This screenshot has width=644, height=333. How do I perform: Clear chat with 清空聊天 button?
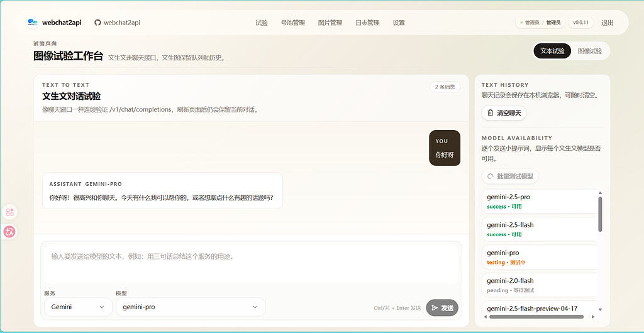504,112
